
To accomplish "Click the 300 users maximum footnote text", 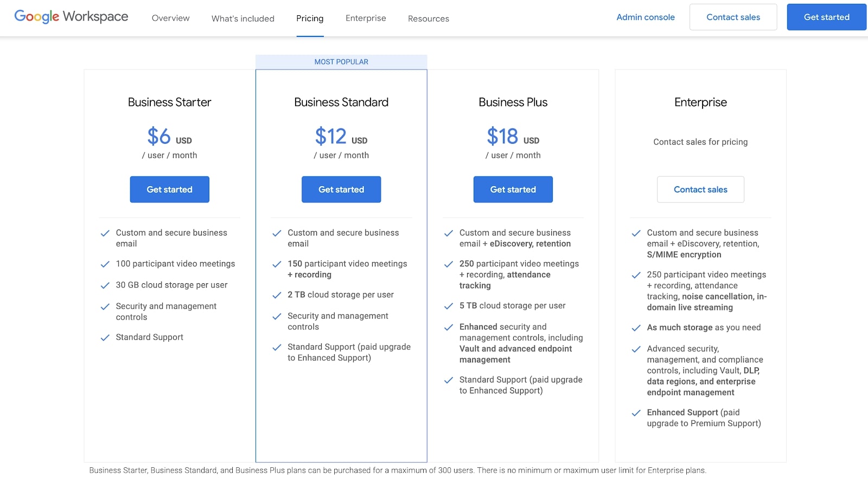I will coord(398,470).
